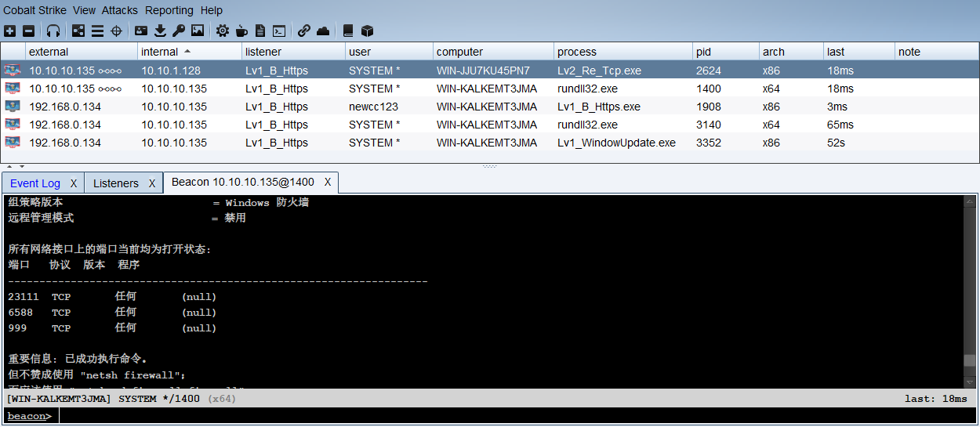
Task: Click internal IP cell 10.10.1.128
Action: 171,71
